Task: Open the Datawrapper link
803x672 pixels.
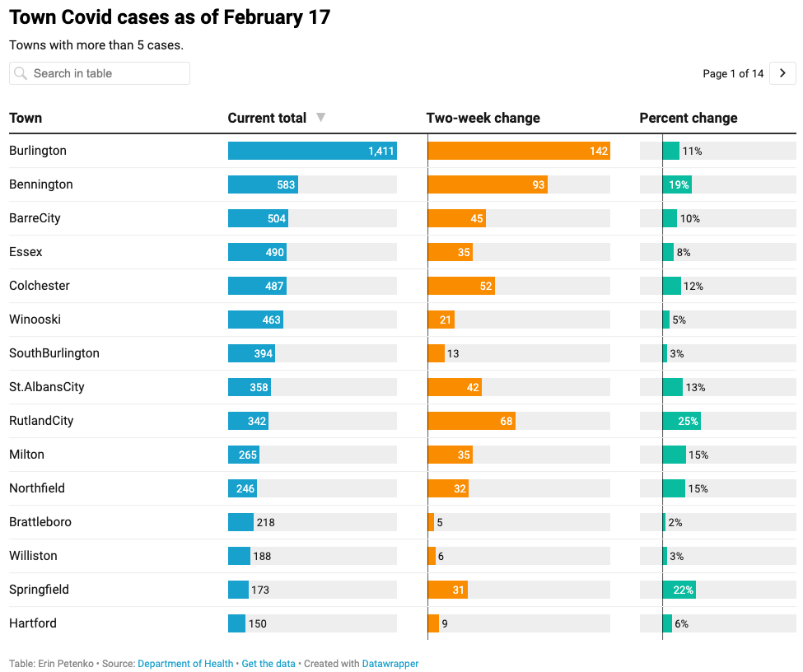Action: click(x=390, y=663)
